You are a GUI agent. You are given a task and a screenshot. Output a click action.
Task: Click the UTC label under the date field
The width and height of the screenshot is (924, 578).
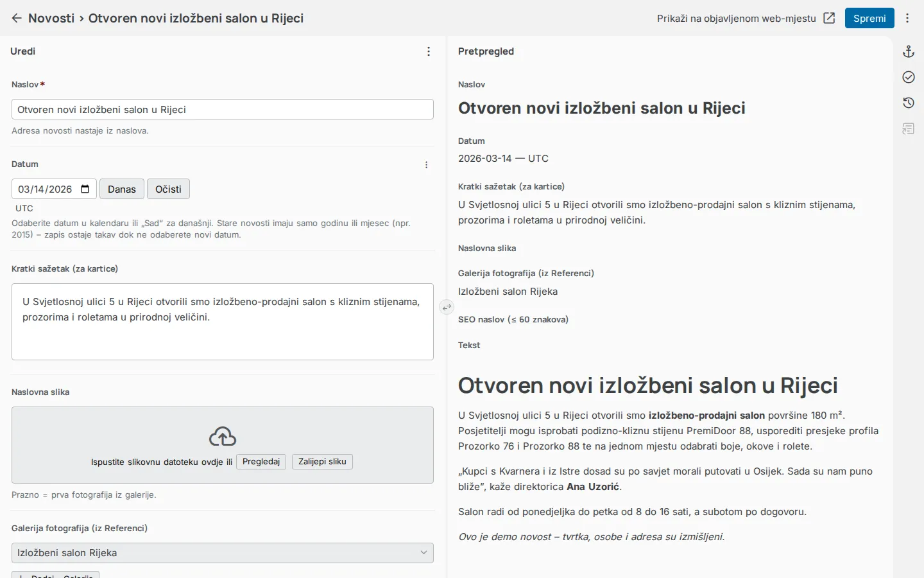[24, 209]
